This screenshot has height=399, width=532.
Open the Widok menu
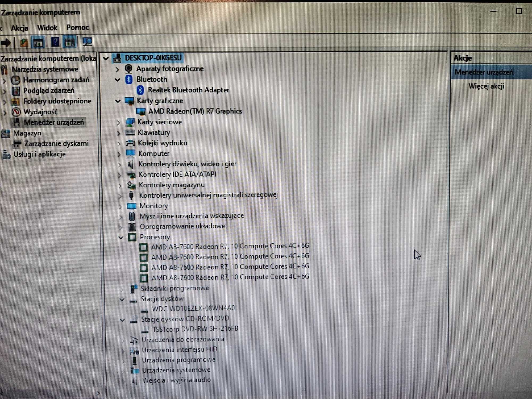[x=47, y=28]
